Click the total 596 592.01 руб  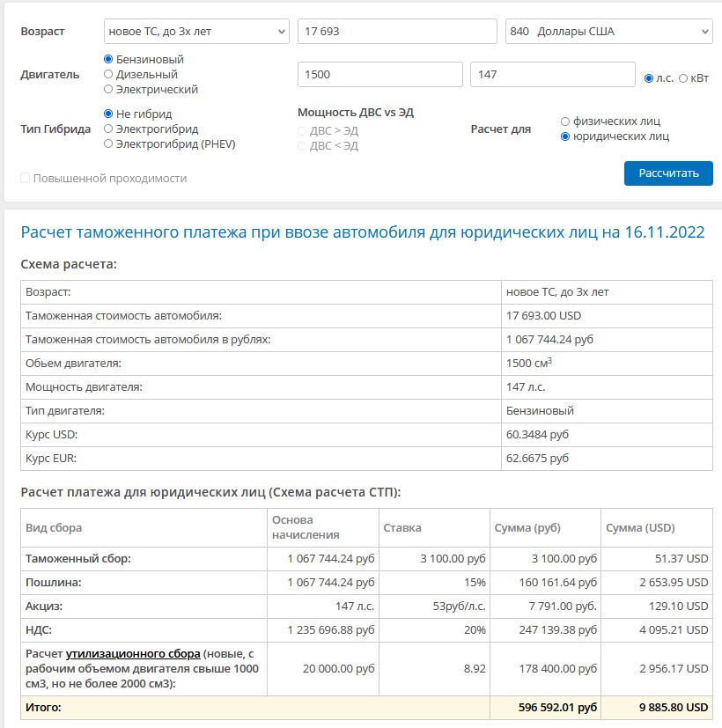tap(557, 708)
